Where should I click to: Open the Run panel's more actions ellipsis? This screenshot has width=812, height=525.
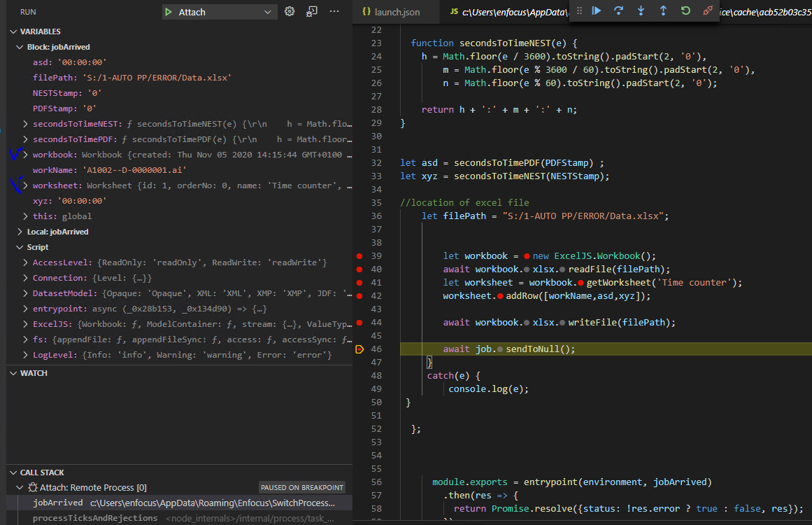pos(334,12)
